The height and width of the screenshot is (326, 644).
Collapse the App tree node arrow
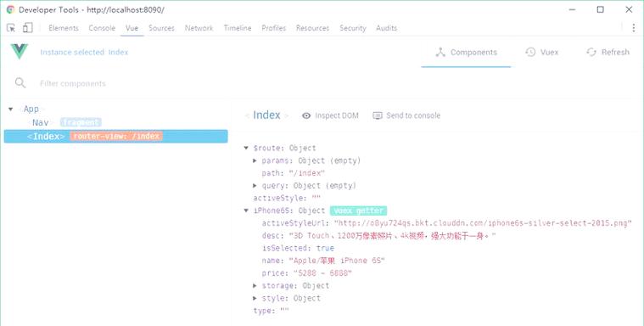[11, 109]
